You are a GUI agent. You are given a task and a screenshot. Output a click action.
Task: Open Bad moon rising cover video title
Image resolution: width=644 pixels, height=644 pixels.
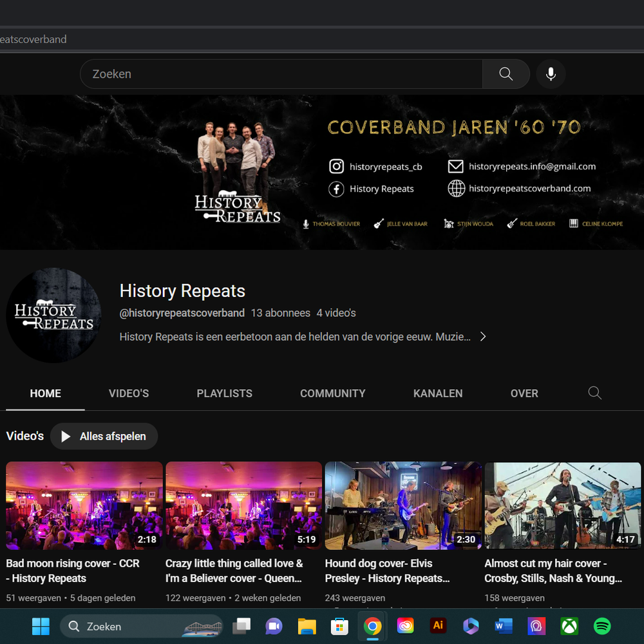coord(73,571)
